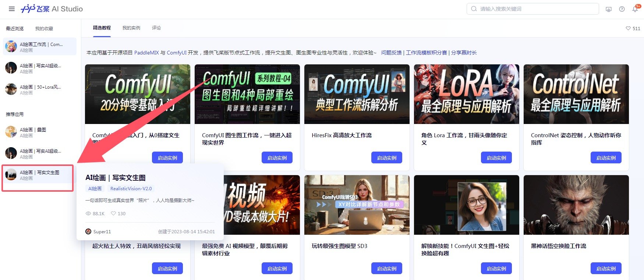Open the 分享赢时长 link
644x280 pixels.
coord(464,53)
